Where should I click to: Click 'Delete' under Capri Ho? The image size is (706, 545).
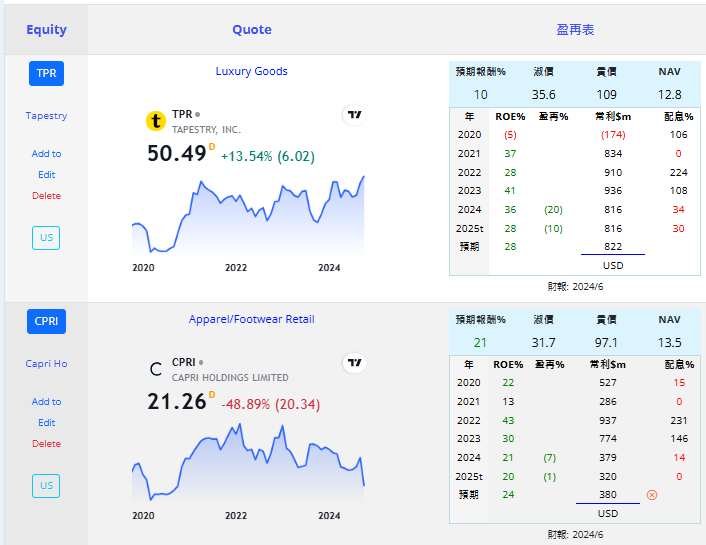click(x=46, y=444)
